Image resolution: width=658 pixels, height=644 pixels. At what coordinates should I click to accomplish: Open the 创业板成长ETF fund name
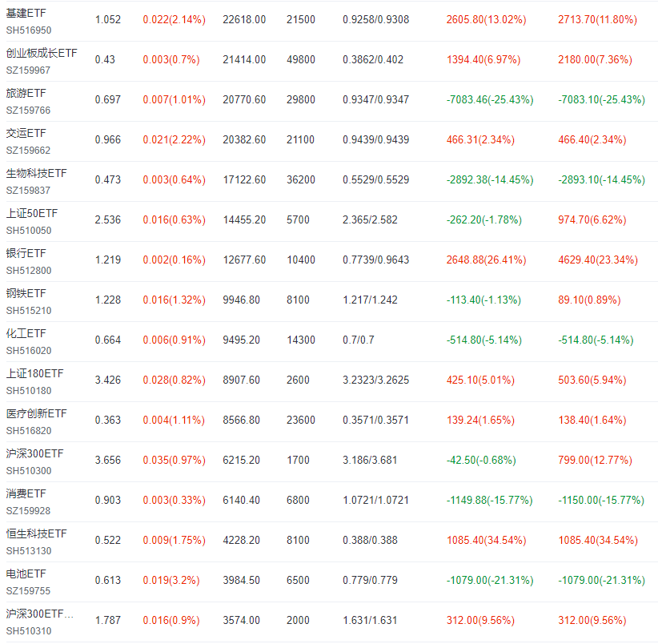42,54
